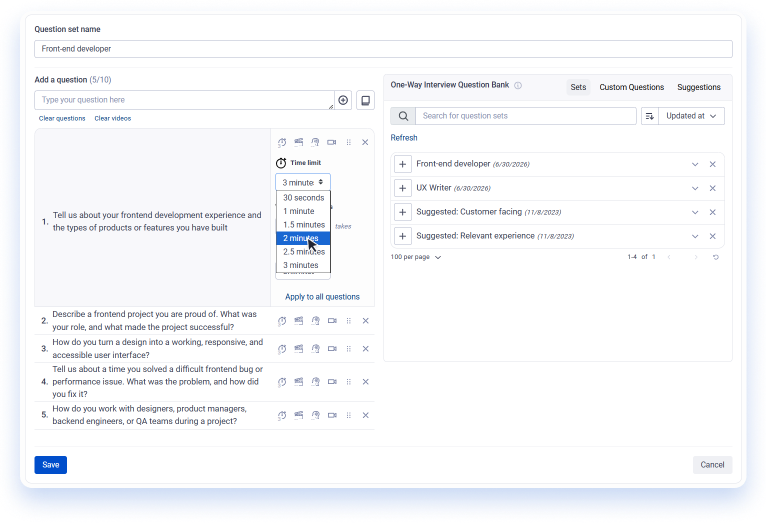766x525 pixels.
Task: Click Apply to all questions link
Action: coord(322,297)
